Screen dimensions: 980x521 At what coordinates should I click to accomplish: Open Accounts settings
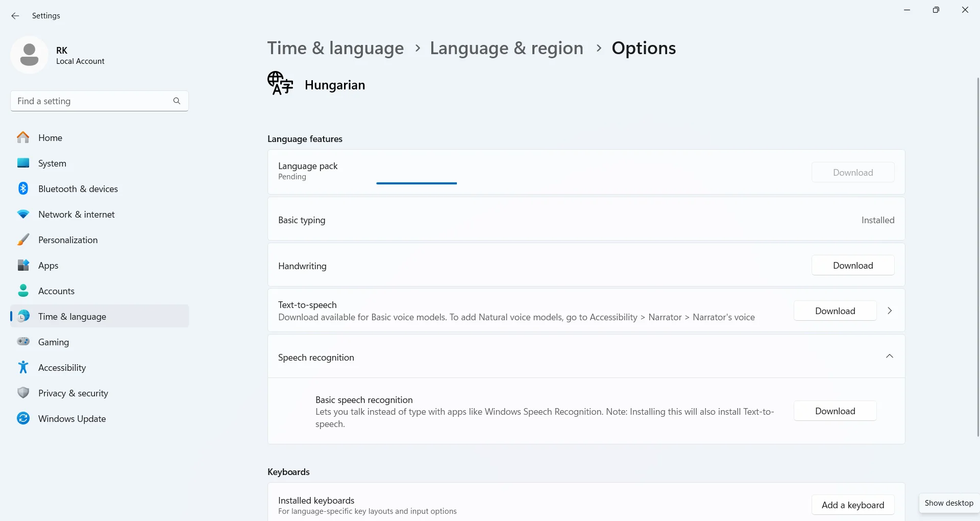(100, 291)
